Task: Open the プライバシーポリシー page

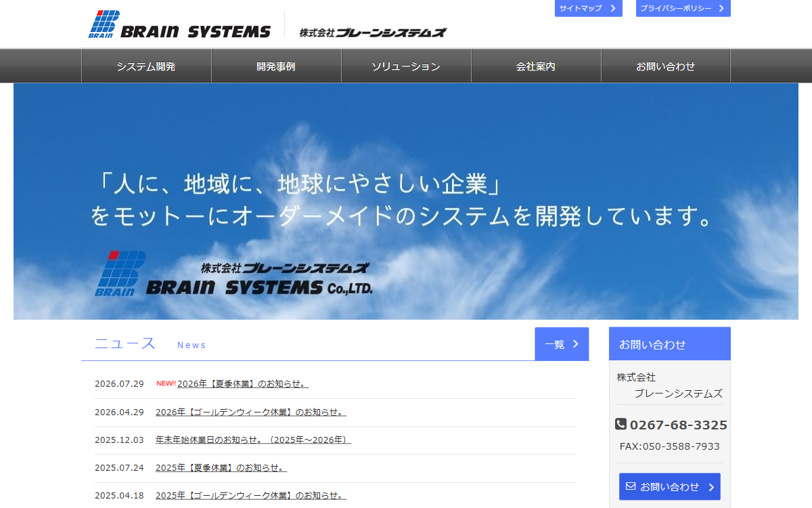Action: pos(683,8)
